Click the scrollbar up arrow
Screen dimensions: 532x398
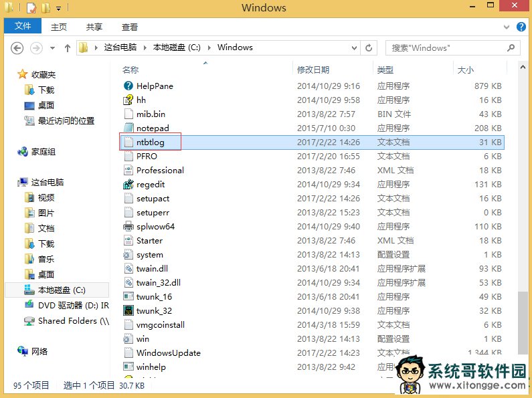tap(522, 68)
